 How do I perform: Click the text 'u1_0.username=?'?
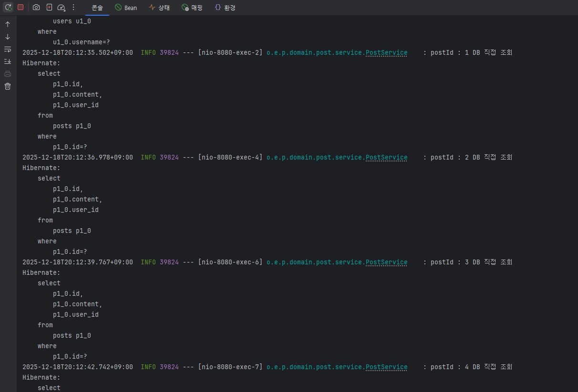tap(82, 42)
